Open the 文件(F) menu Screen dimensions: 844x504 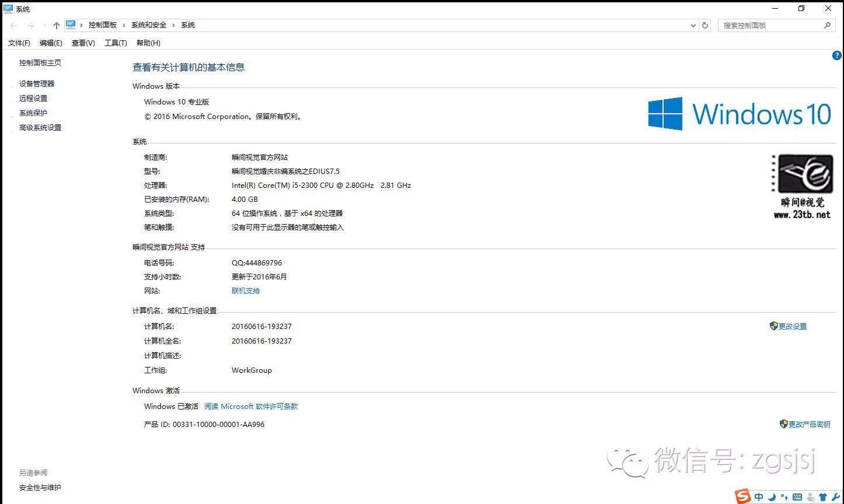coord(19,43)
